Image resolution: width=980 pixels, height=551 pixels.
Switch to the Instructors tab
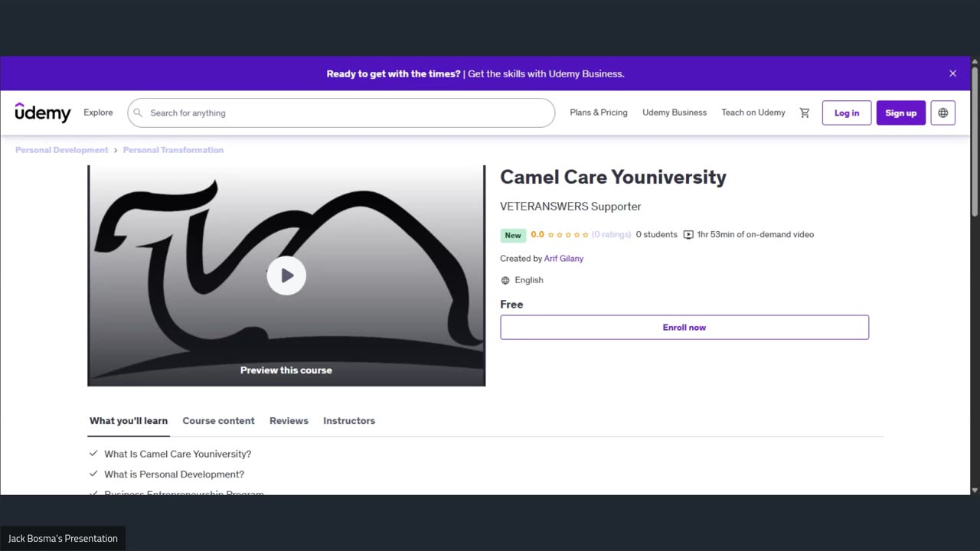pos(349,421)
